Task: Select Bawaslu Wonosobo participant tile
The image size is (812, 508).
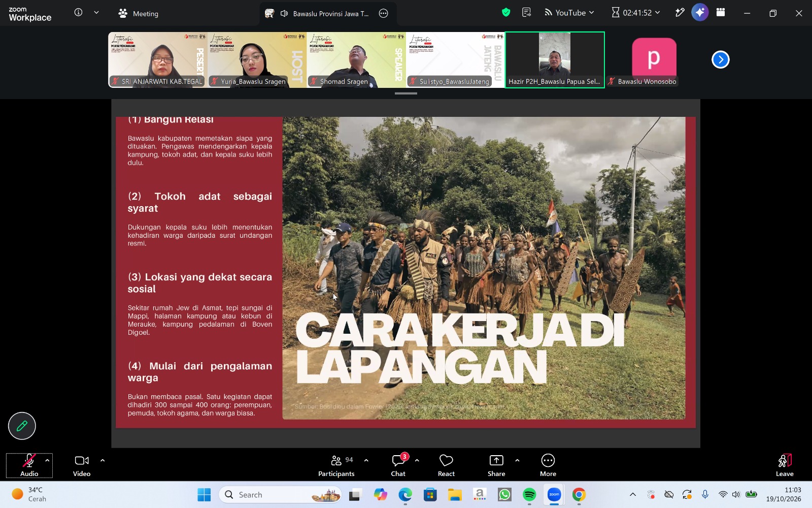Action: (654, 60)
